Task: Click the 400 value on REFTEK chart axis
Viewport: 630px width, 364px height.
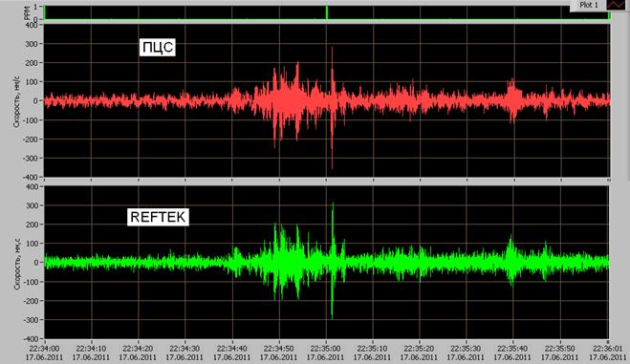Action: (x=32, y=186)
